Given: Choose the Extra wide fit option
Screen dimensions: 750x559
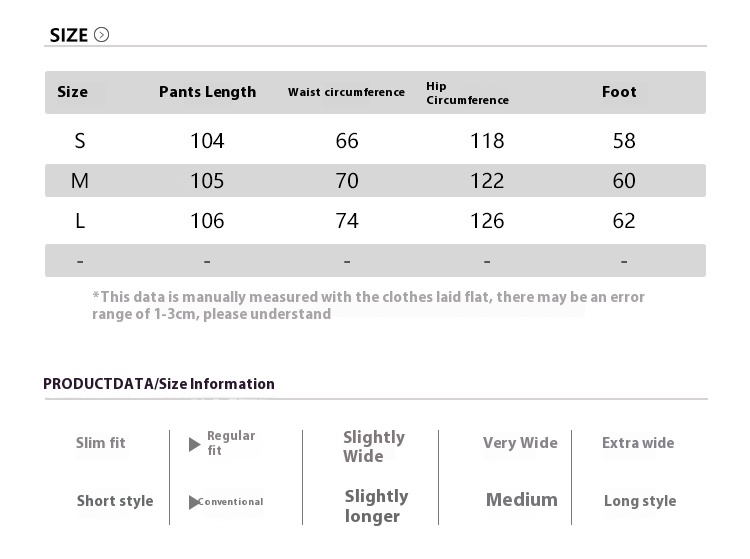Looking at the screenshot, I should tap(638, 443).
